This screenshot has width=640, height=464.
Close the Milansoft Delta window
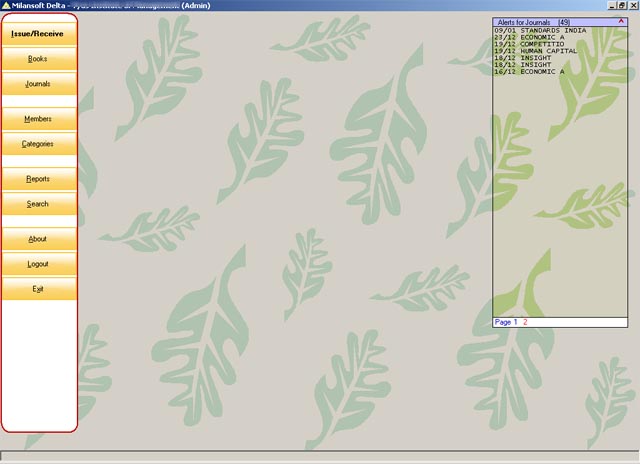[633, 5]
